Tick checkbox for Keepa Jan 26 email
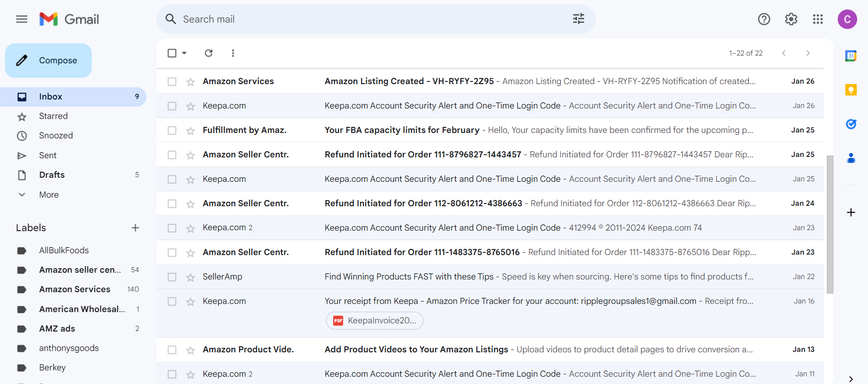868x384 pixels. (172, 106)
